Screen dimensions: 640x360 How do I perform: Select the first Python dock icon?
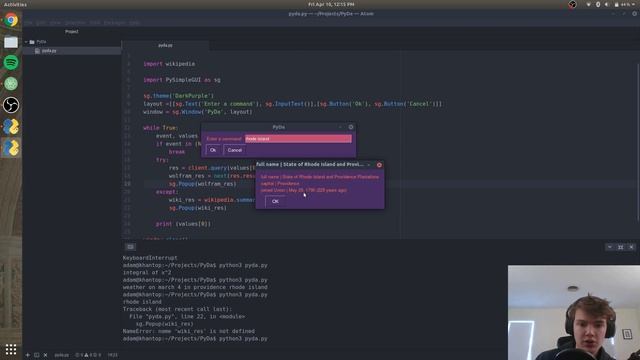(x=11, y=127)
